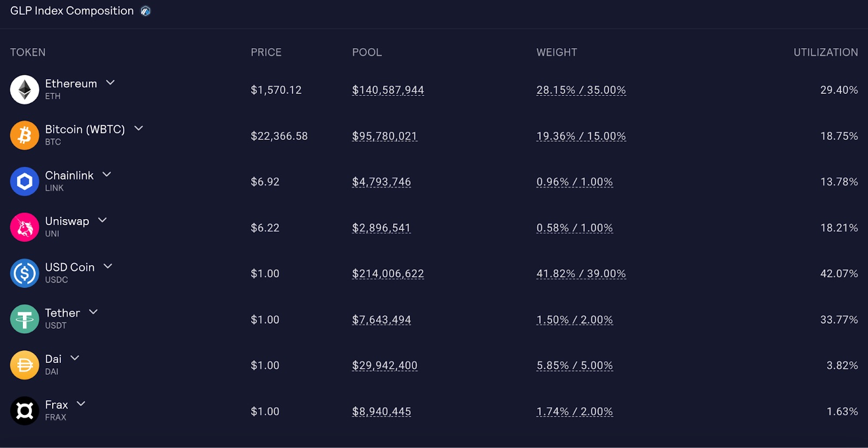Click the Chainlink weight 0.96% / 1.00%
Screen dimensions: 868x448
pyautogui.click(x=575, y=182)
